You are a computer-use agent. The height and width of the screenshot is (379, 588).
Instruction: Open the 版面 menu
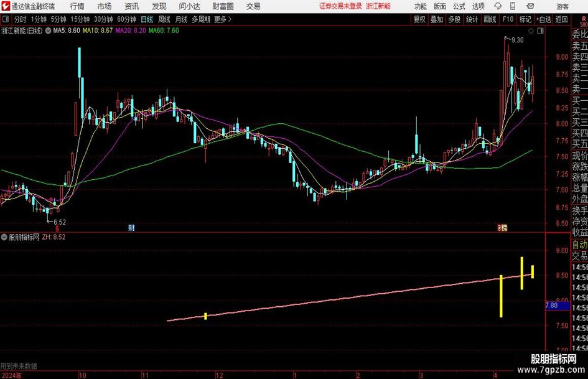[x=439, y=6]
